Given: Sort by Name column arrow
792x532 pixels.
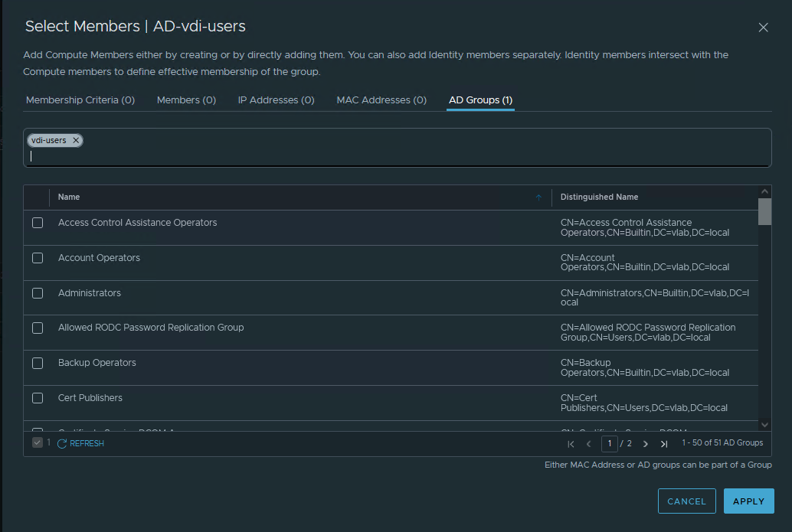Looking at the screenshot, I should pyautogui.click(x=538, y=197).
